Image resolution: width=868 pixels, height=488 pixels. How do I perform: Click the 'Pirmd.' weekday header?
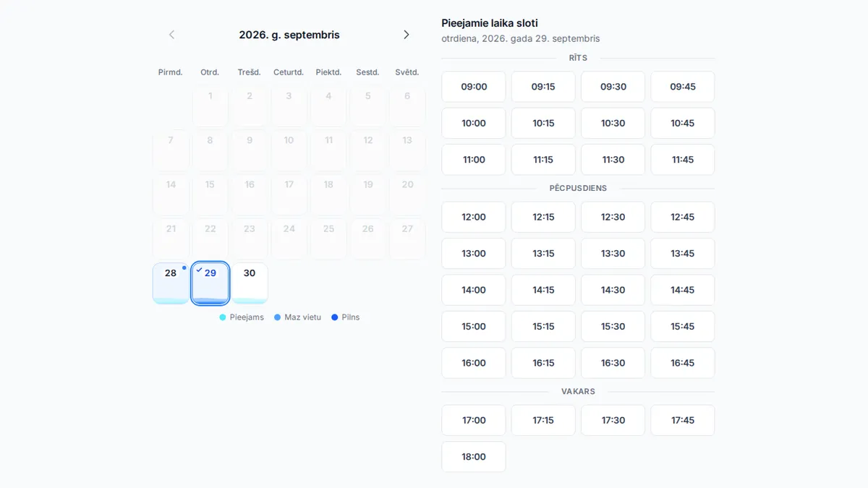click(171, 72)
